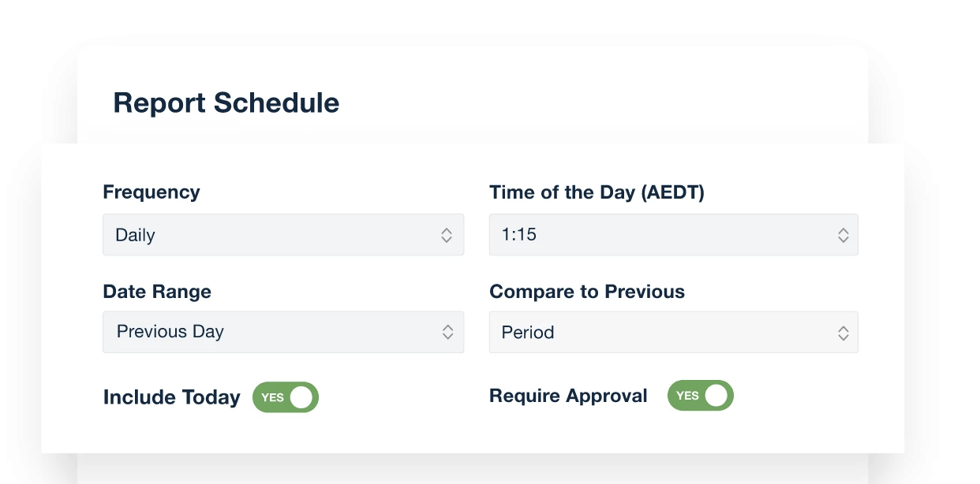This screenshot has height=484, width=980.
Task: Click the chevron icon next to Previous Day
Action: [x=447, y=332]
